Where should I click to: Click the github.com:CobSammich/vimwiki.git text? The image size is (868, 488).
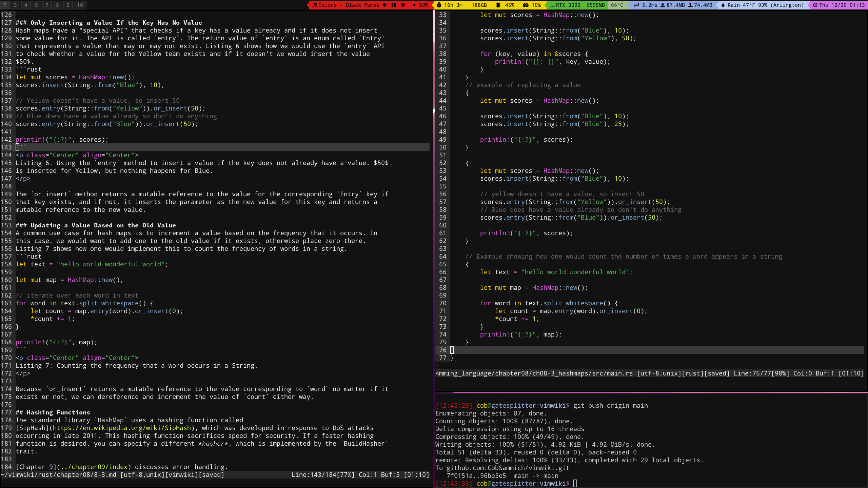(x=508, y=468)
